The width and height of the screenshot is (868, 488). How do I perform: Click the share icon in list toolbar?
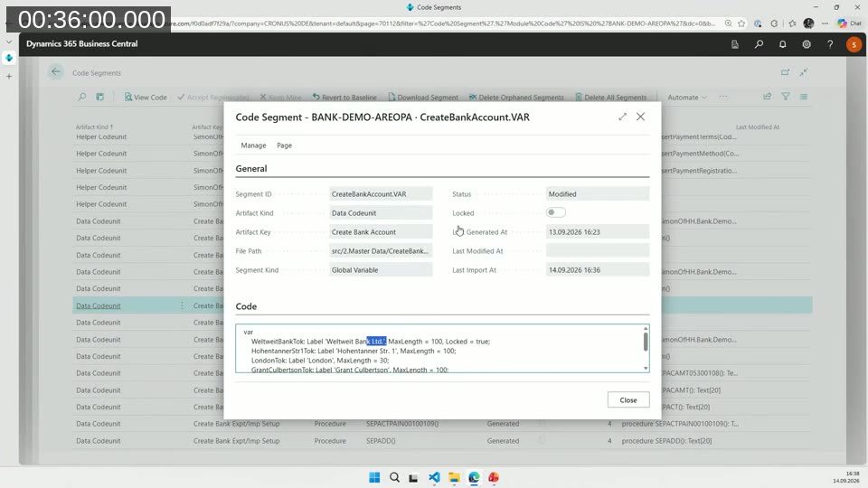coord(768,97)
